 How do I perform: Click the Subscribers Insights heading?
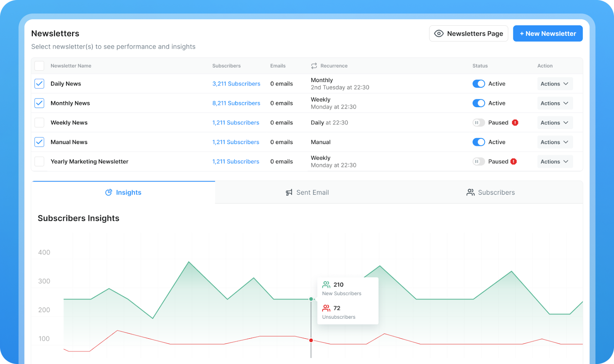(x=78, y=218)
